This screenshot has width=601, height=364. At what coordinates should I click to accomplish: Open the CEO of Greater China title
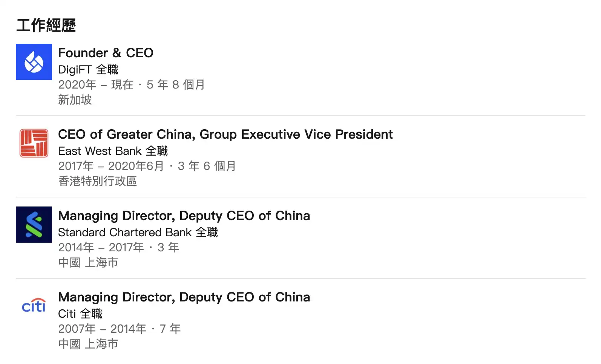225,134
